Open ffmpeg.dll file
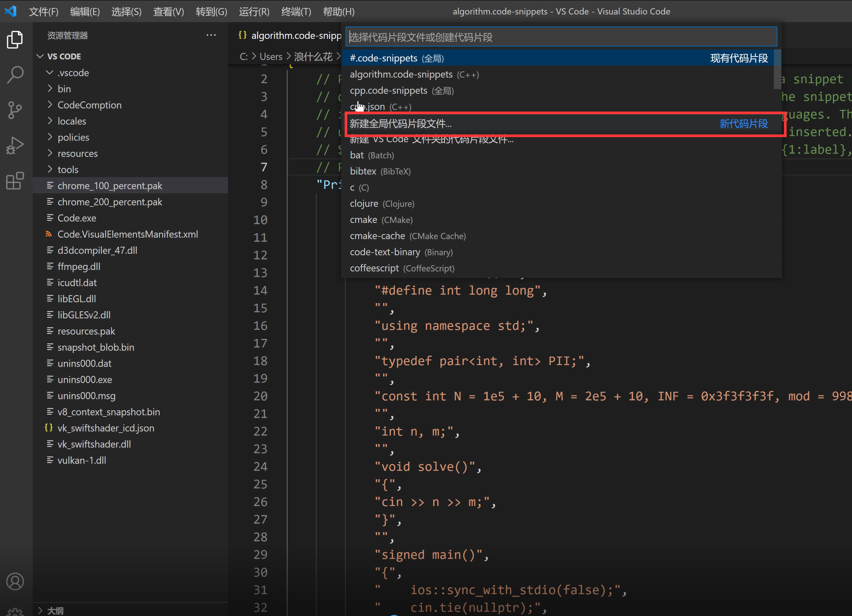This screenshot has width=852, height=616. click(130, 266)
